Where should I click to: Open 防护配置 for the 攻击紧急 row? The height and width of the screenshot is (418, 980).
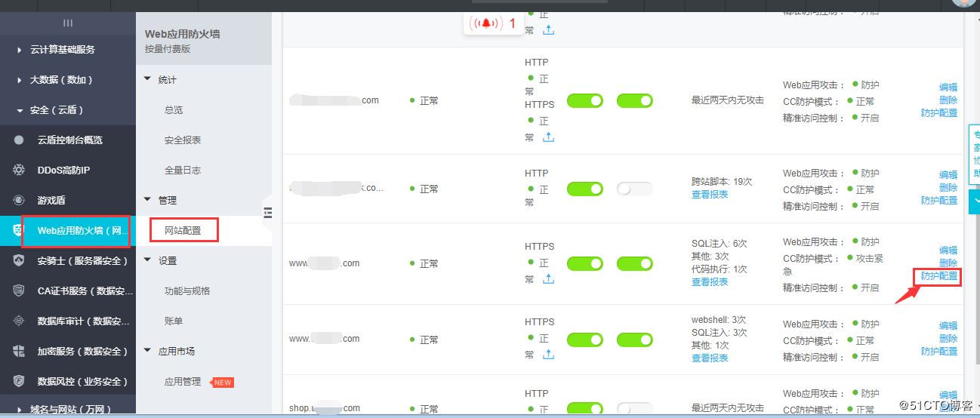[x=938, y=276]
